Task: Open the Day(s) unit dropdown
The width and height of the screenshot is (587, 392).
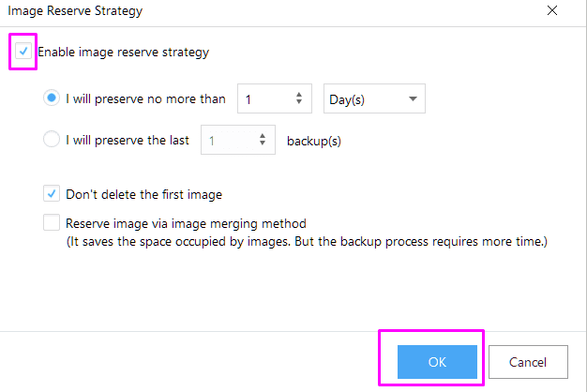Action: click(x=374, y=98)
